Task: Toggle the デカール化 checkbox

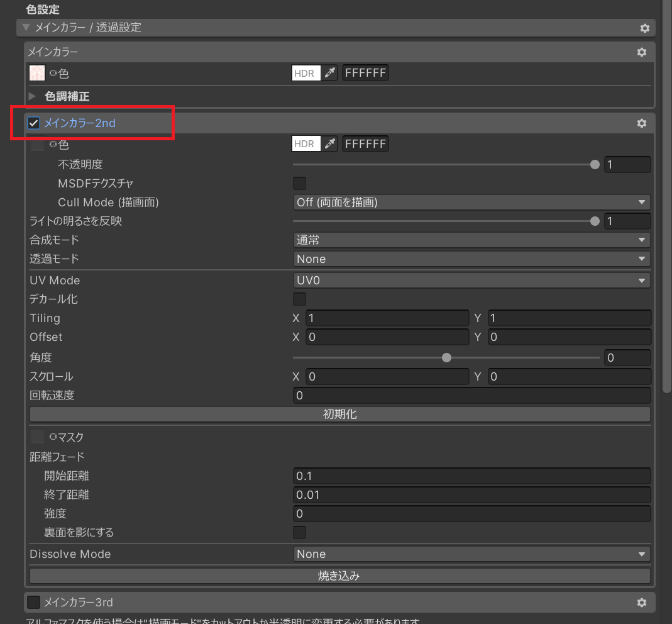Action: click(x=300, y=299)
